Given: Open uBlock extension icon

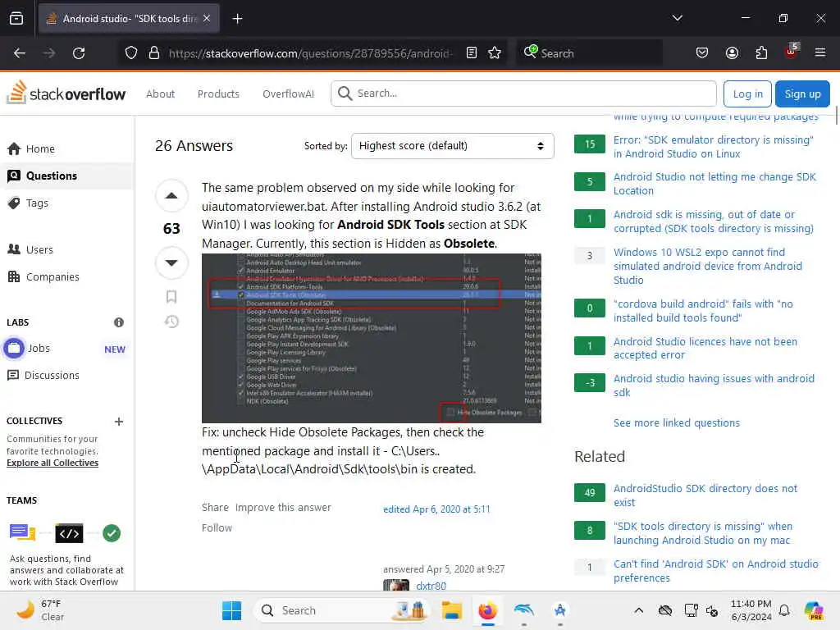Looking at the screenshot, I should tap(792, 52).
